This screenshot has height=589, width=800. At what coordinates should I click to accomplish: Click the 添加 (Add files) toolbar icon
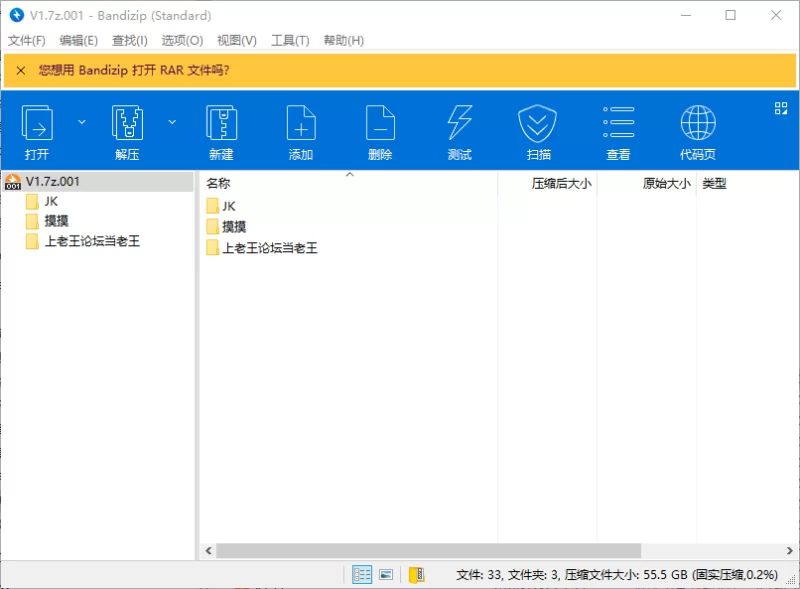(301, 122)
